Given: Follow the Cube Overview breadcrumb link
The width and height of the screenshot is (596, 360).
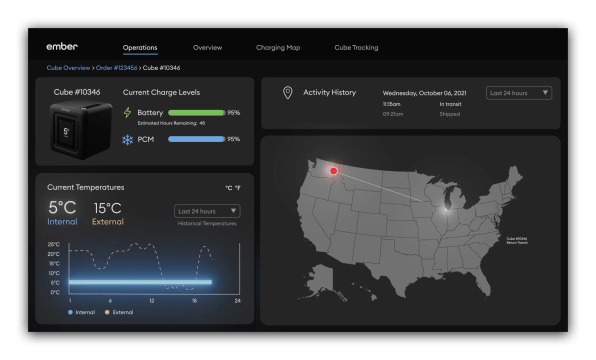Looking at the screenshot, I should (x=68, y=68).
